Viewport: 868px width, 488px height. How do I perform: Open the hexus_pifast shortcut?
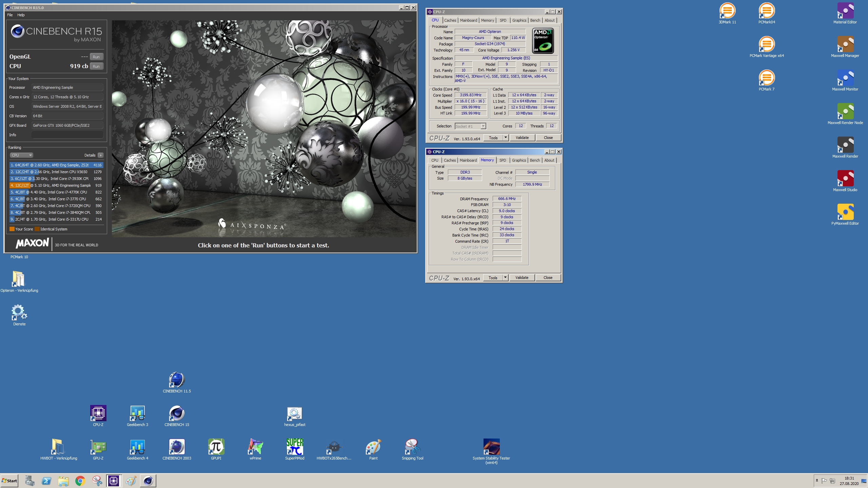coord(295,416)
